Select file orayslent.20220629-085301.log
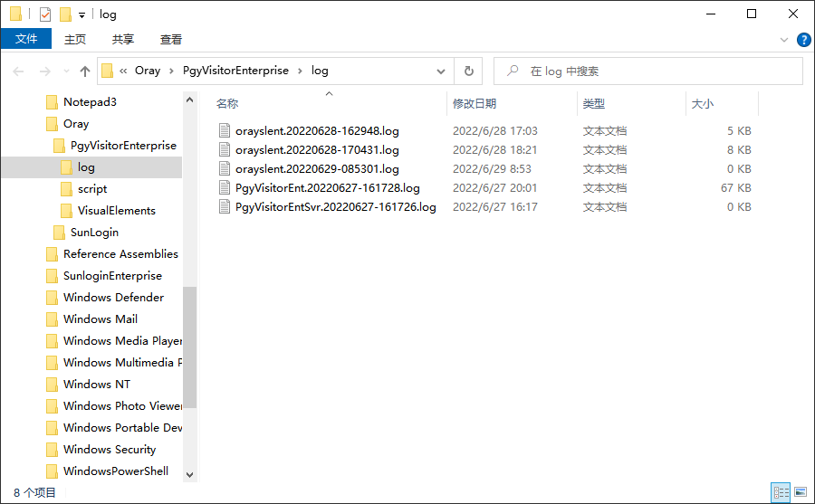 click(x=317, y=169)
